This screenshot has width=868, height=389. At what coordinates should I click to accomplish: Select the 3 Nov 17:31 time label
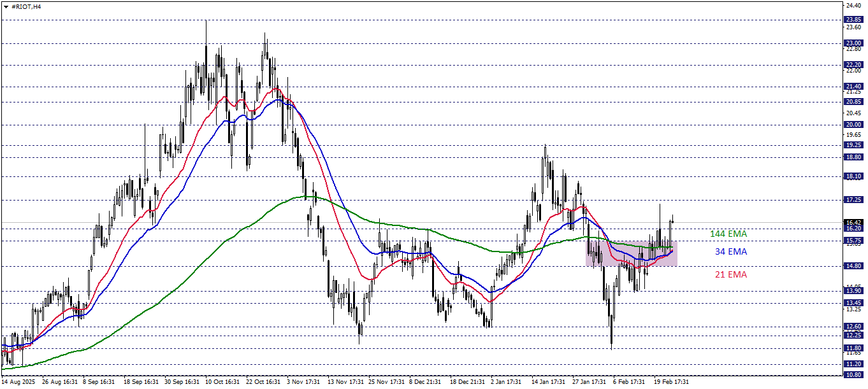click(303, 382)
